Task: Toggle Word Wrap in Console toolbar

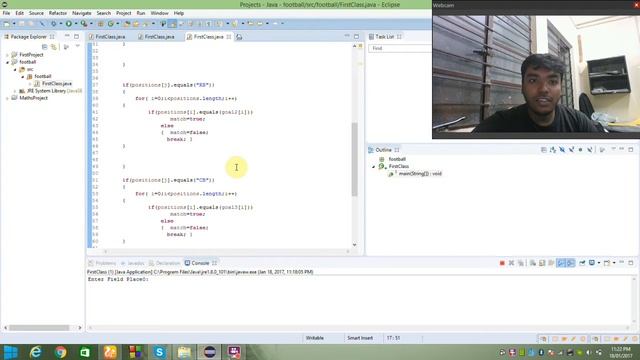Action: click(551, 263)
